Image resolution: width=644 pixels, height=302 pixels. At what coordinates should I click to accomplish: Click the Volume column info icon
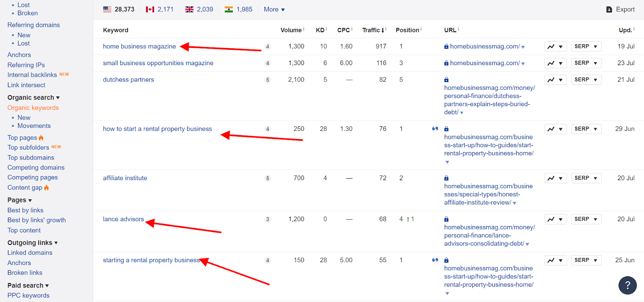[x=303, y=29]
